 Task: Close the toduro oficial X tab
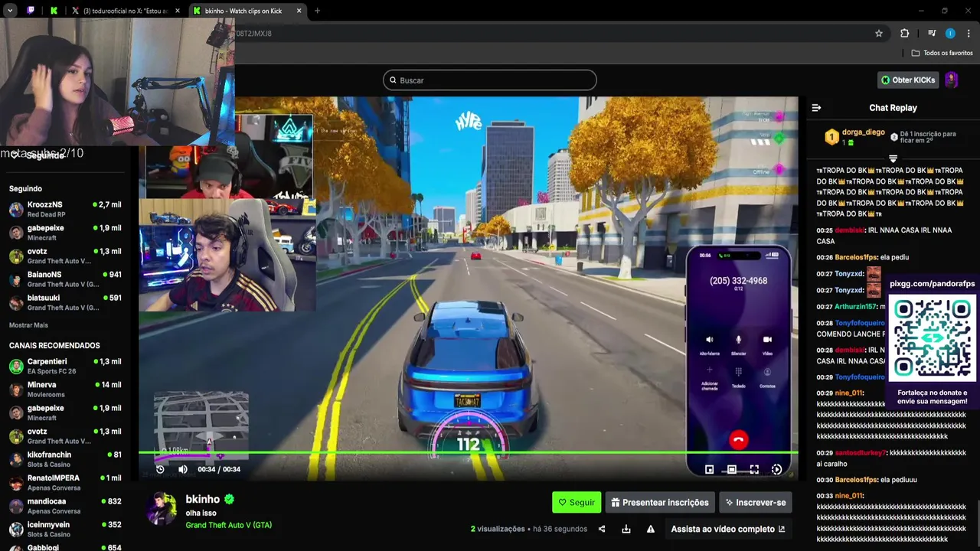pos(177,11)
